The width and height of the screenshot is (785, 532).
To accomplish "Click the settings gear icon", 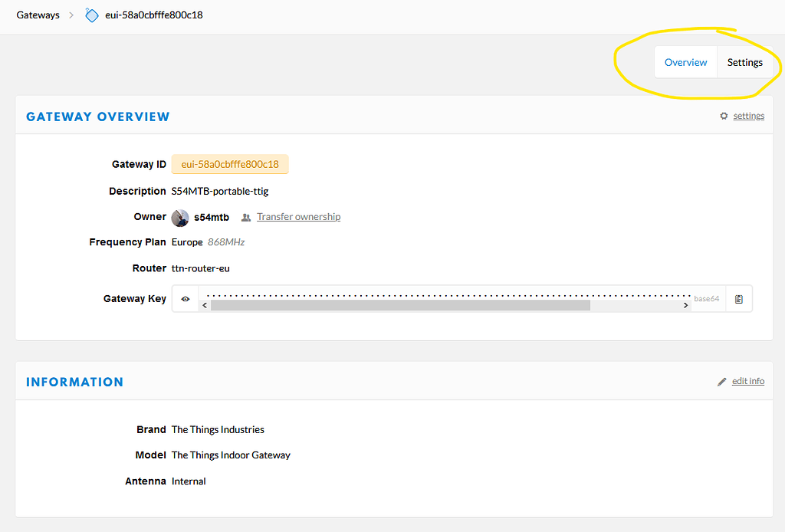I will tap(723, 115).
